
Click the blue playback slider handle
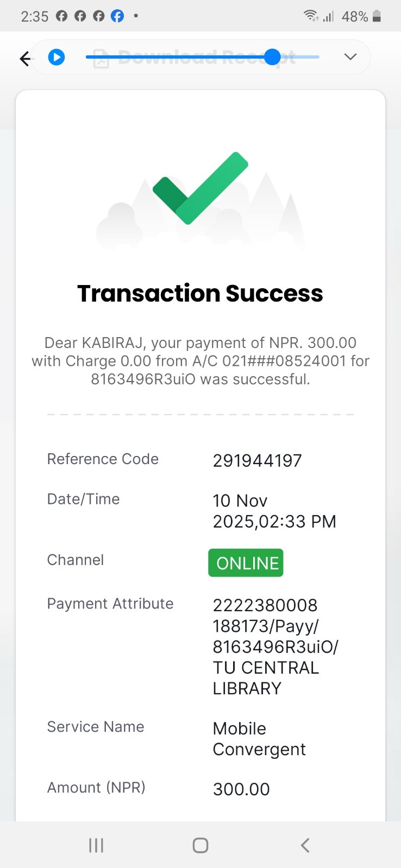[272, 56]
